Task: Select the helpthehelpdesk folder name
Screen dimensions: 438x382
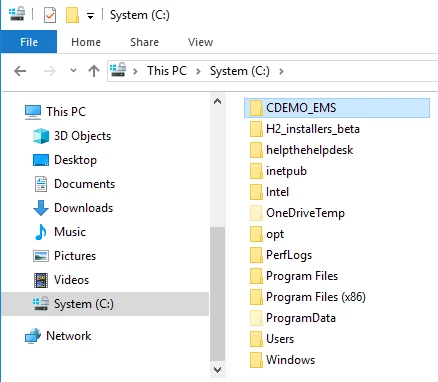Action: (309, 150)
